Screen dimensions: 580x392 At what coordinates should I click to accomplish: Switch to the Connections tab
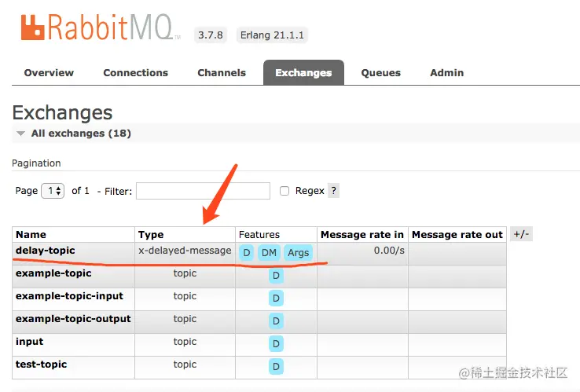point(135,73)
